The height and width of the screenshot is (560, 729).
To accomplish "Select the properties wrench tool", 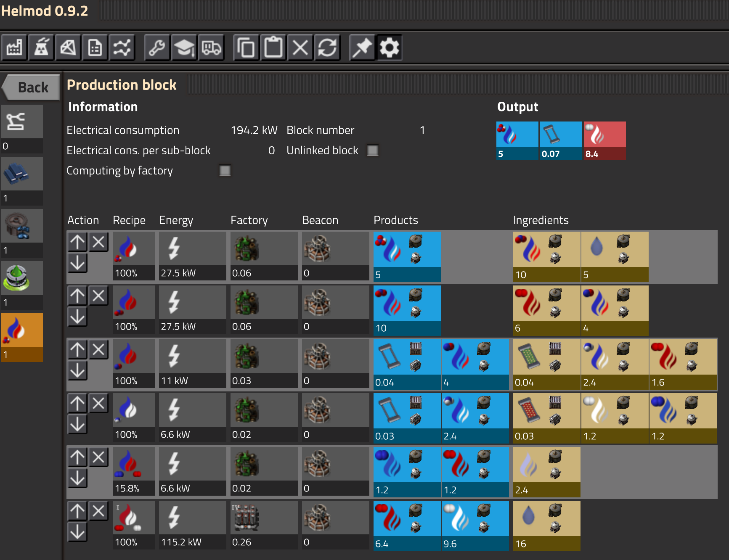I will (x=157, y=47).
